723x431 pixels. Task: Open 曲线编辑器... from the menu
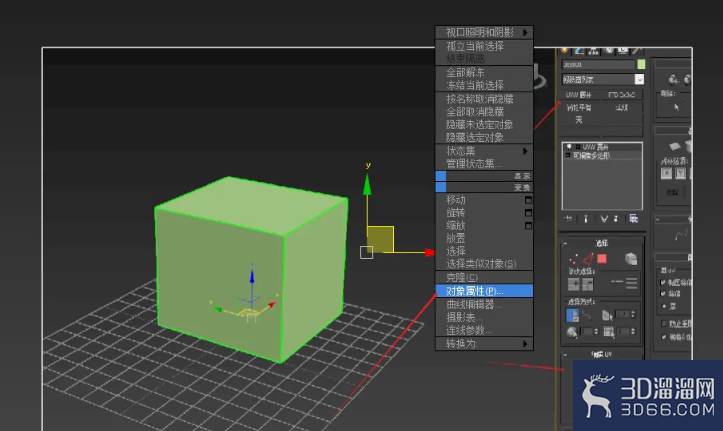[484, 304]
